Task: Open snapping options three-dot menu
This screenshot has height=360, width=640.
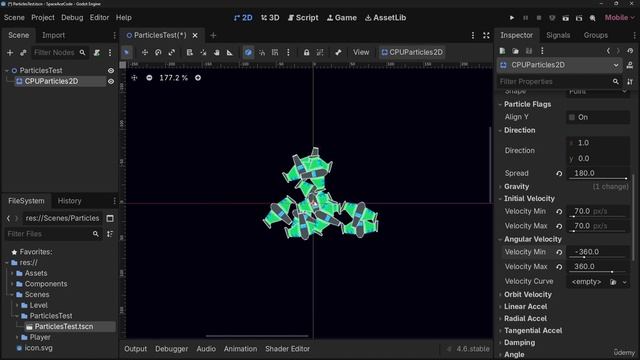Action: [x=288, y=52]
